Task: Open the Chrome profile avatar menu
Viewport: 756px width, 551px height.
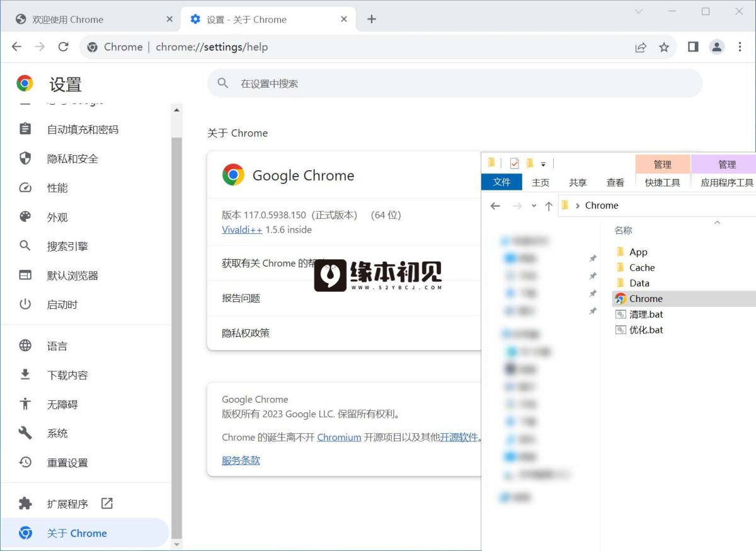Action: (x=717, y=47)
